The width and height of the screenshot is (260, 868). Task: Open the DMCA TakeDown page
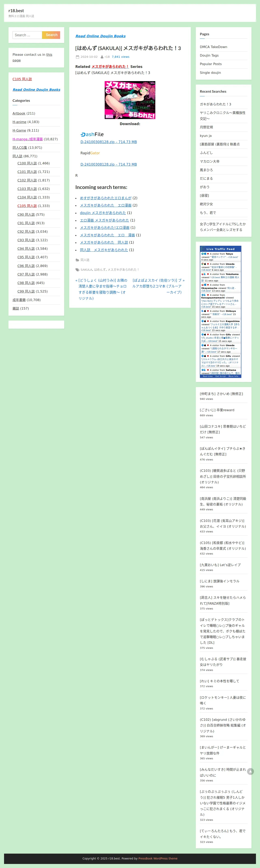coord(214,47)
